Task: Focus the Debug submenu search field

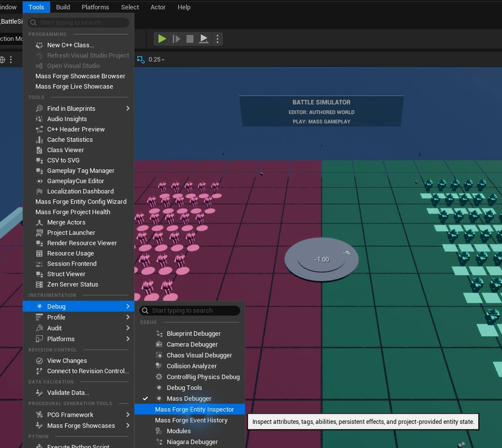Action: click(190, 311)
